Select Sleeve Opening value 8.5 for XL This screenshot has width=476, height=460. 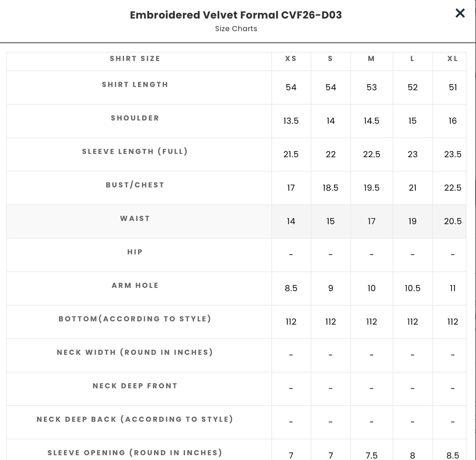click(453, 455)
